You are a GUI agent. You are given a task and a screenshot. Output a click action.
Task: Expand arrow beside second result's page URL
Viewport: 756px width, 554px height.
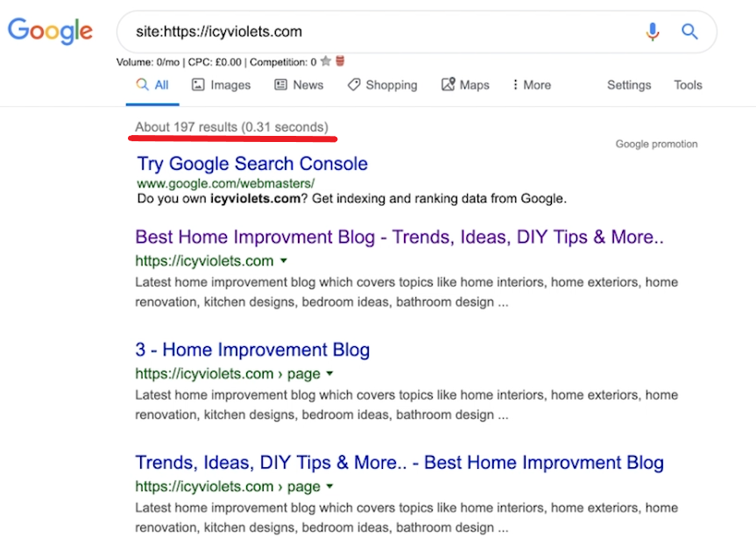click(329, 373)
